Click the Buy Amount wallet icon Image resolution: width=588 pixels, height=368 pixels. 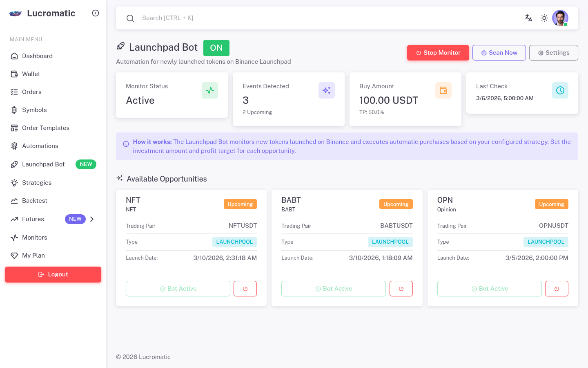click(443, 90)
